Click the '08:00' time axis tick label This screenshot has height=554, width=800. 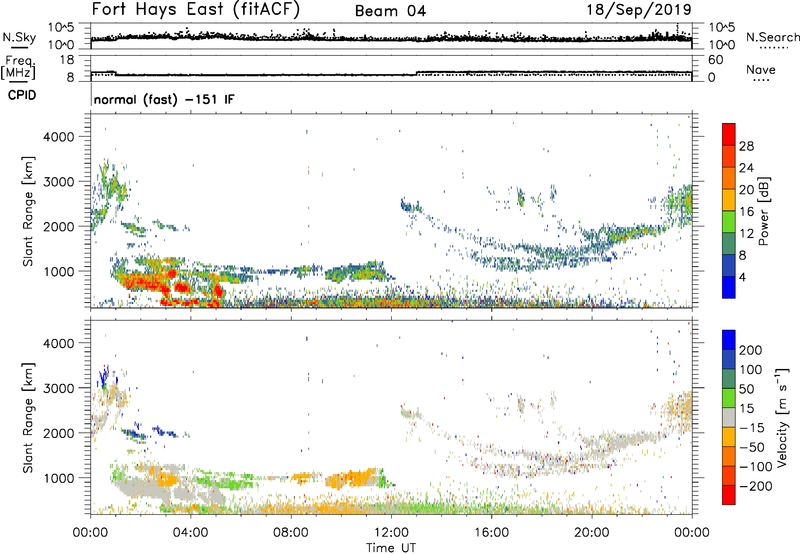[291, 533]
